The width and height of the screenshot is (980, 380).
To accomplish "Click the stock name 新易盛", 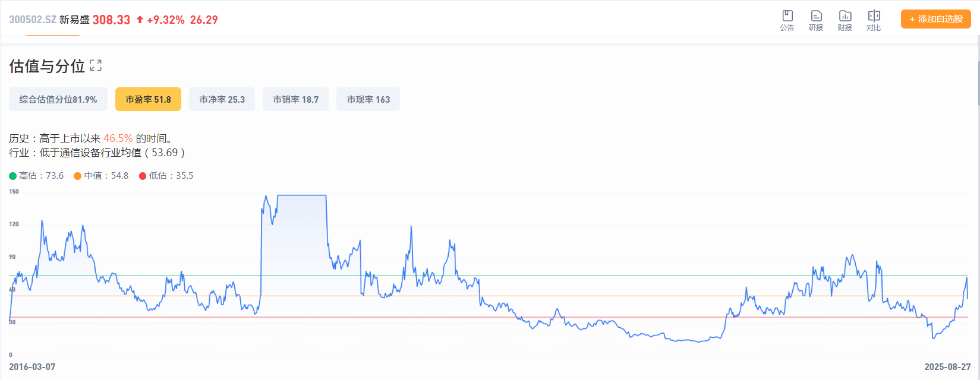I will 74,20.
